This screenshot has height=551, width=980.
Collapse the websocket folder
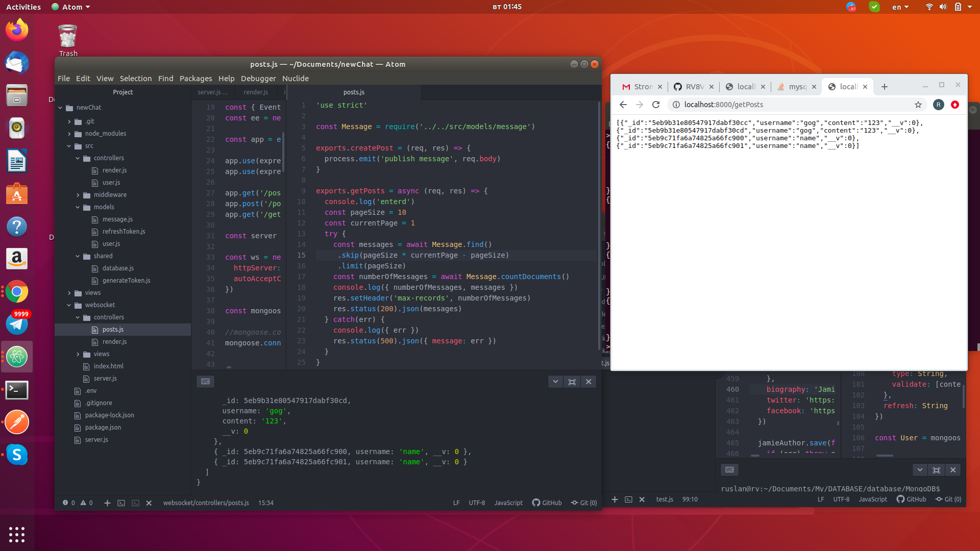(69, 305)
